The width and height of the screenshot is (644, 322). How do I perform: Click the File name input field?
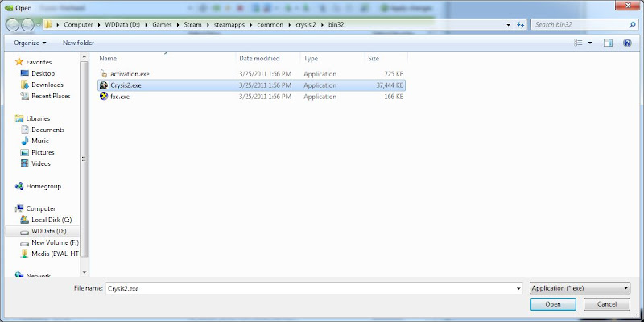(x=311, y=288)
